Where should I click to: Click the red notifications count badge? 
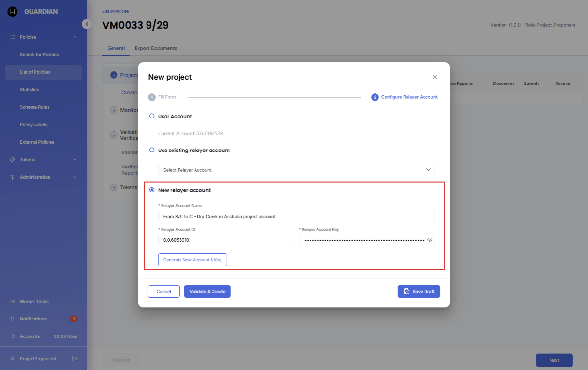point(73,319)
